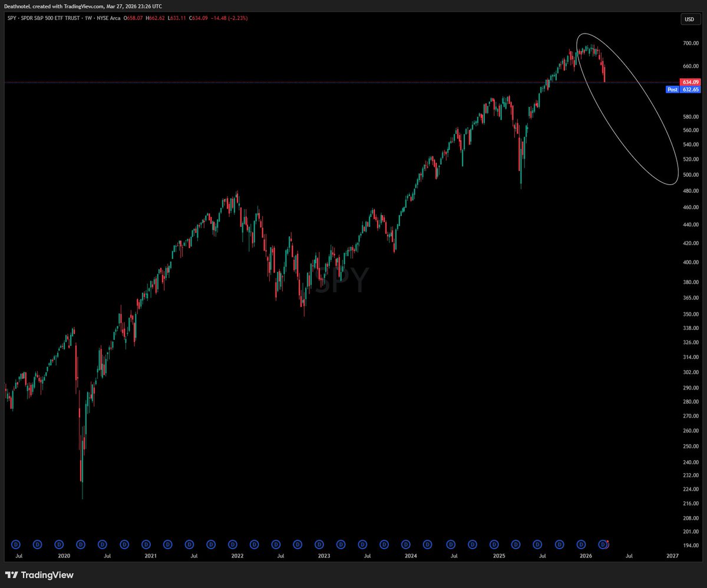The height and width of the screenshot is (588, 707).
Task: Click the 380.00 price axis label
Action: (x=691, y=282)
